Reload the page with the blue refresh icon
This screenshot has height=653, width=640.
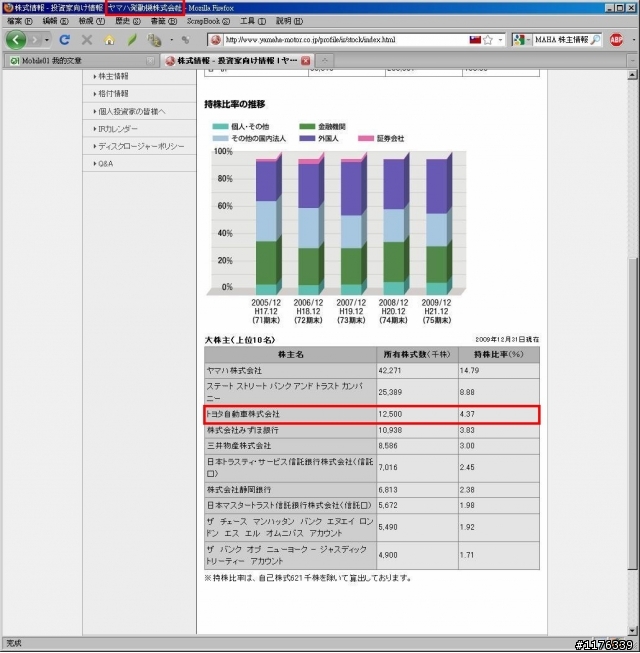64,40
